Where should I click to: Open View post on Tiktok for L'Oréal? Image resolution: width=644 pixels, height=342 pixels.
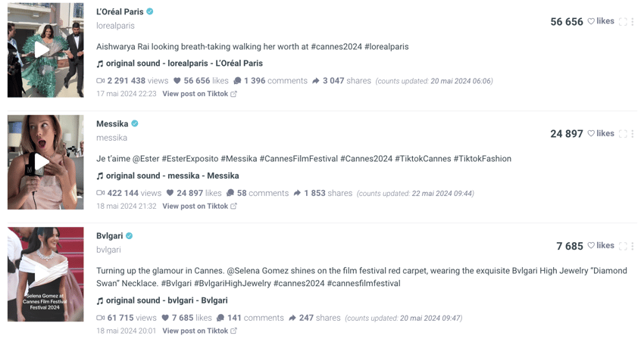[x=199, y=94]
